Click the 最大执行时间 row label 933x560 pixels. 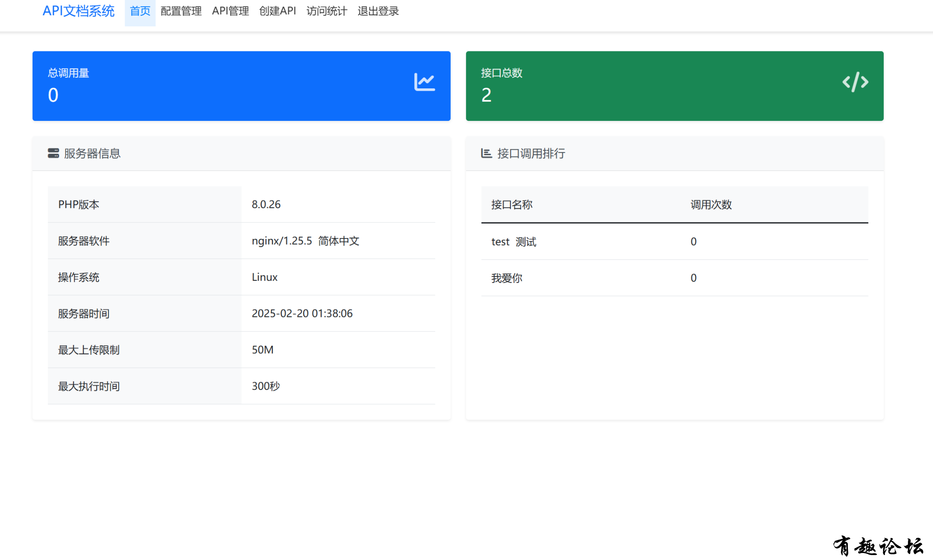coord(89,386)
